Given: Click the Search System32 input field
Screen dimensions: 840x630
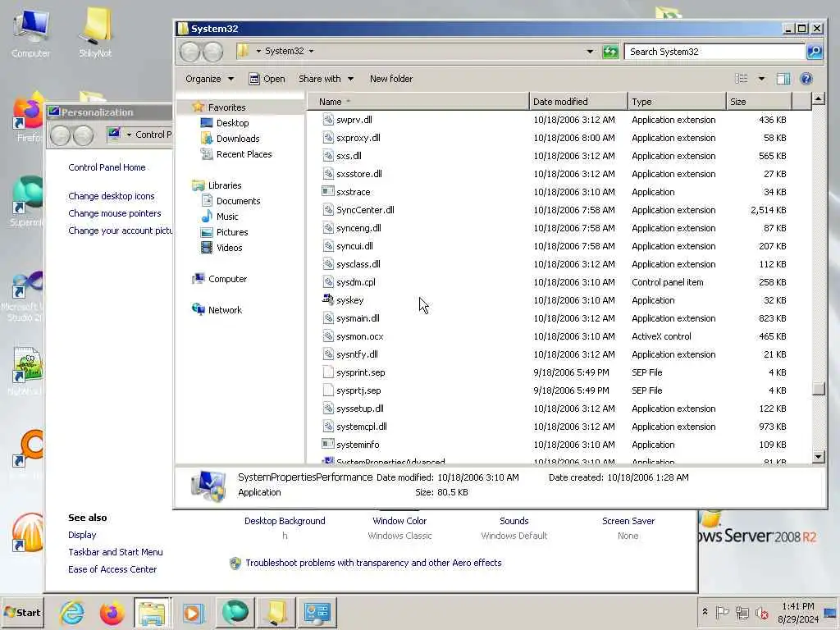Looking at the screenshot, I should (714, 52).
